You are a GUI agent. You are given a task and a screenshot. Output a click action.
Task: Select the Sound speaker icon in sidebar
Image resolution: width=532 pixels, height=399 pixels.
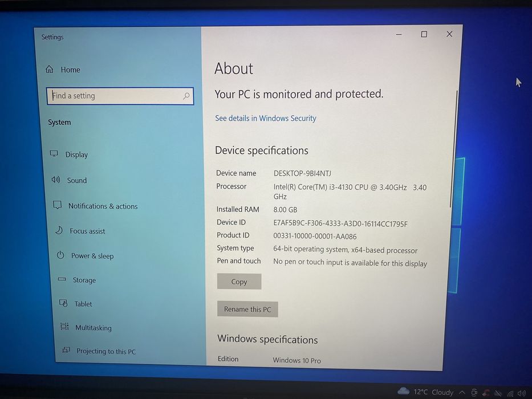click(x=56, y=180)
